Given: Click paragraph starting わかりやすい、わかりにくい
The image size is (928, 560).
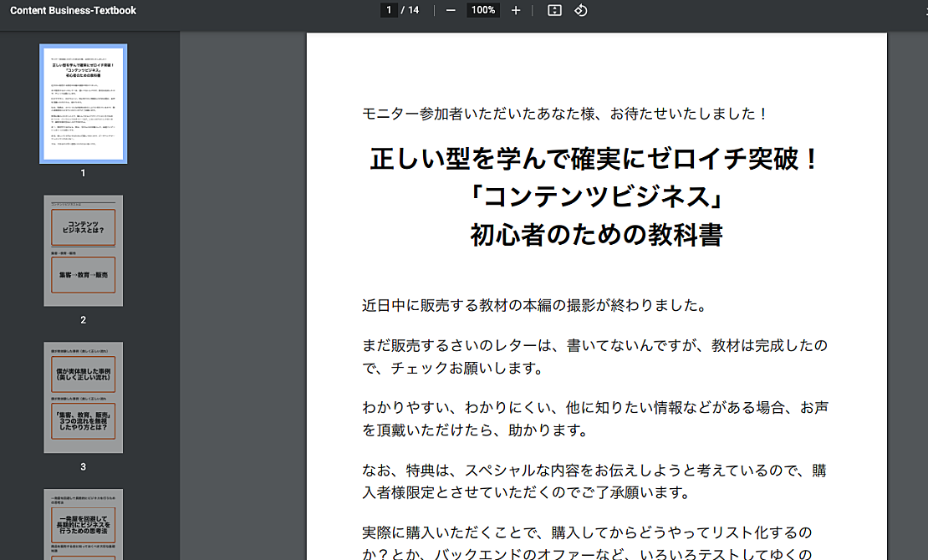Looking at the screenshot, I should (594, 419).
